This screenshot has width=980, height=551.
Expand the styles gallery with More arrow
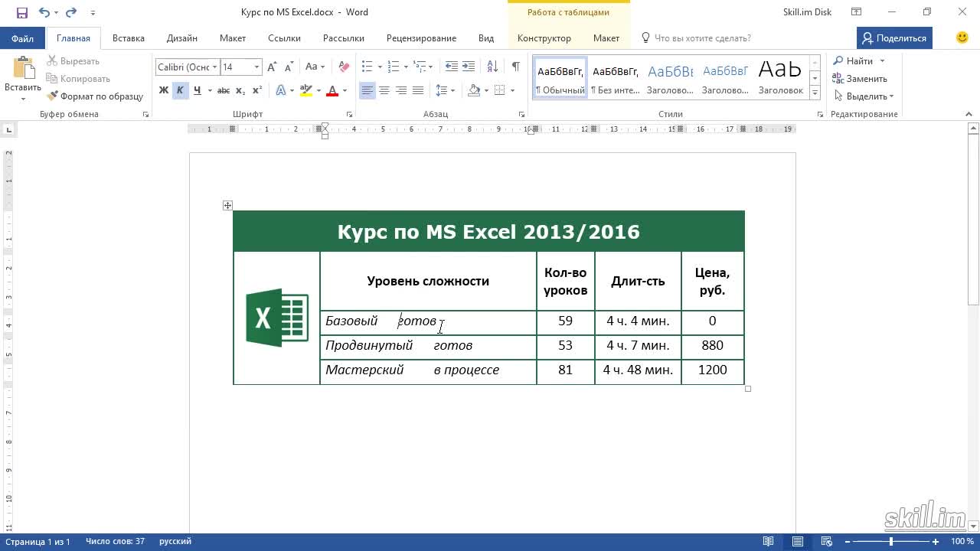pos(815,93)
